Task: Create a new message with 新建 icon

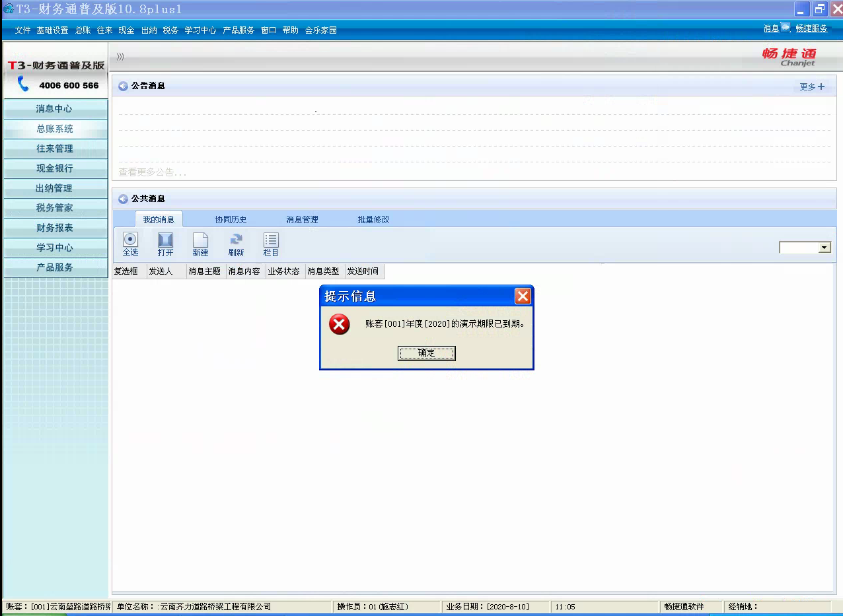Action: coord(200,240)
